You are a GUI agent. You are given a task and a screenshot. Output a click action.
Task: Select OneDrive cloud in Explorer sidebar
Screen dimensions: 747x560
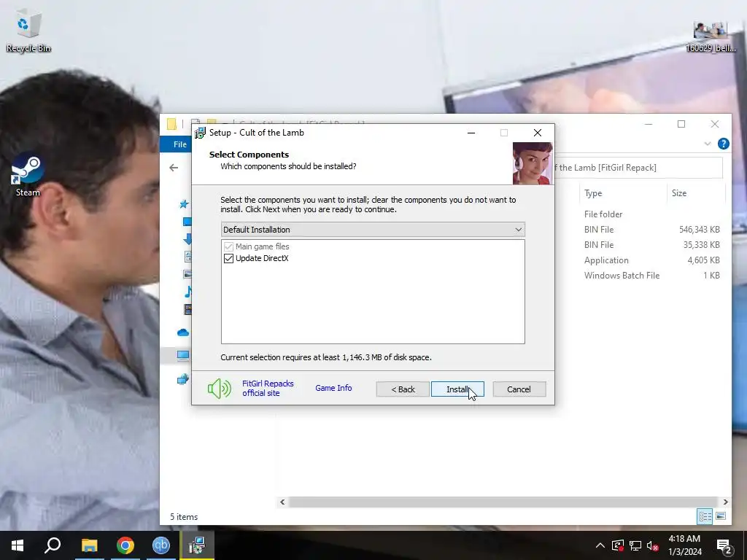click(183, 332)
